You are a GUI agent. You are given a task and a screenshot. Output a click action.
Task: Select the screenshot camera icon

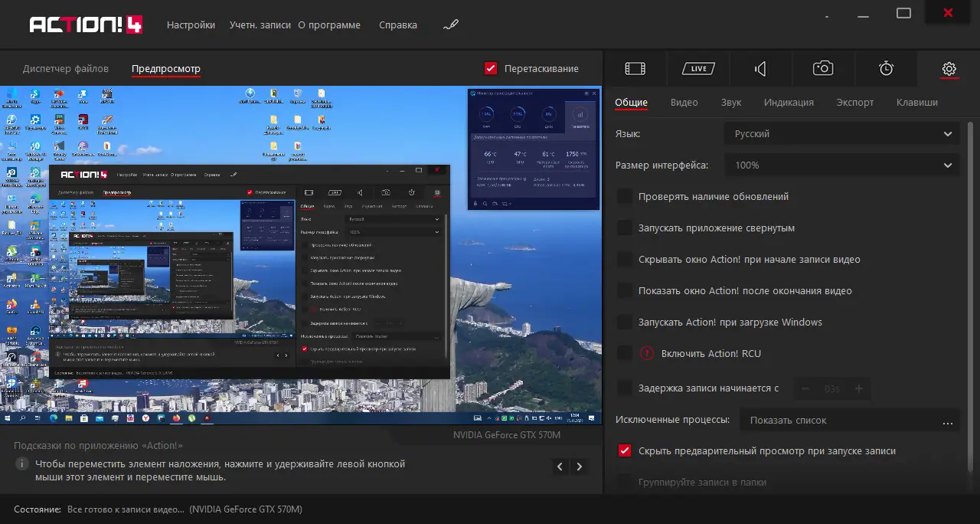(x=823, y=69)
